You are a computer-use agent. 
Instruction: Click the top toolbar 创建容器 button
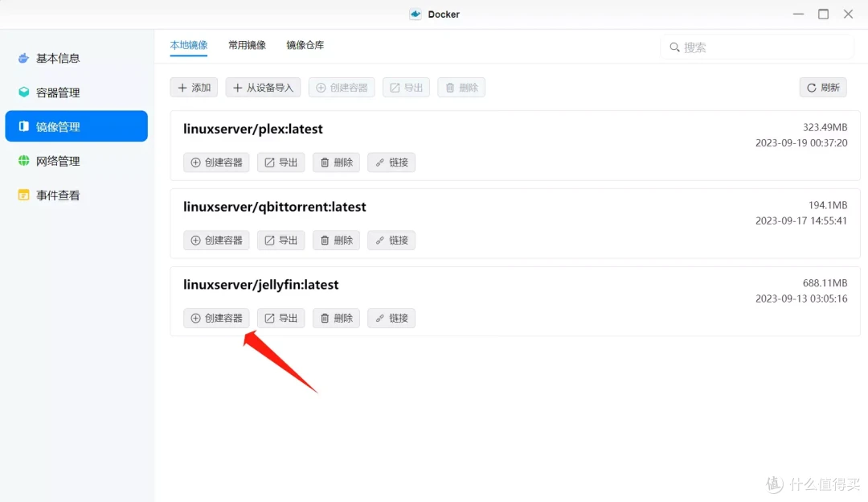tap(342, 88)
